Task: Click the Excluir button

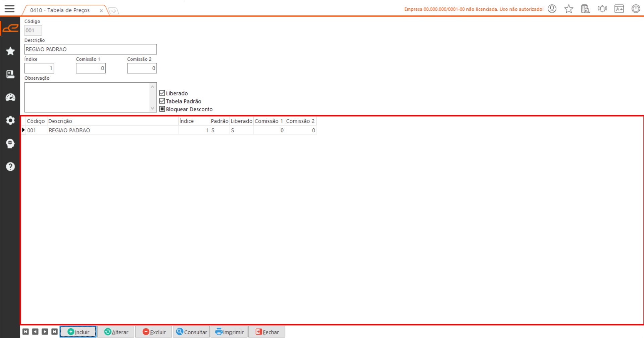Action: (x=154, y=332)
